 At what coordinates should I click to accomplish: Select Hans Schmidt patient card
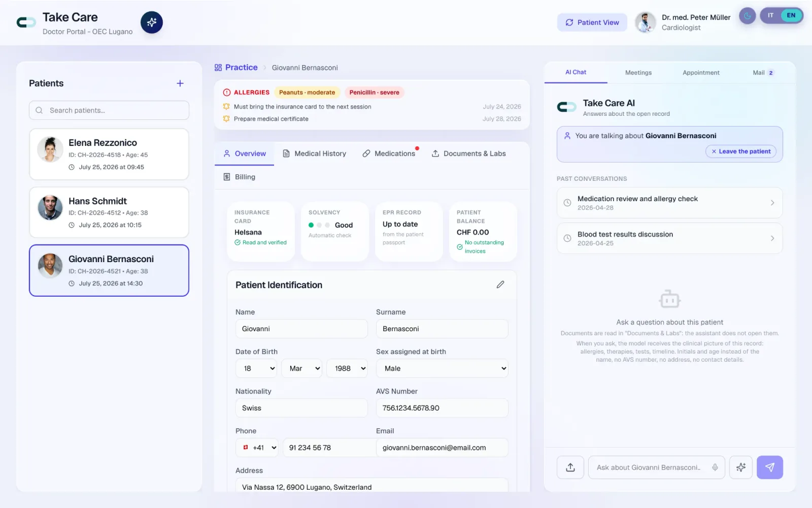click(x=109, y=212)
